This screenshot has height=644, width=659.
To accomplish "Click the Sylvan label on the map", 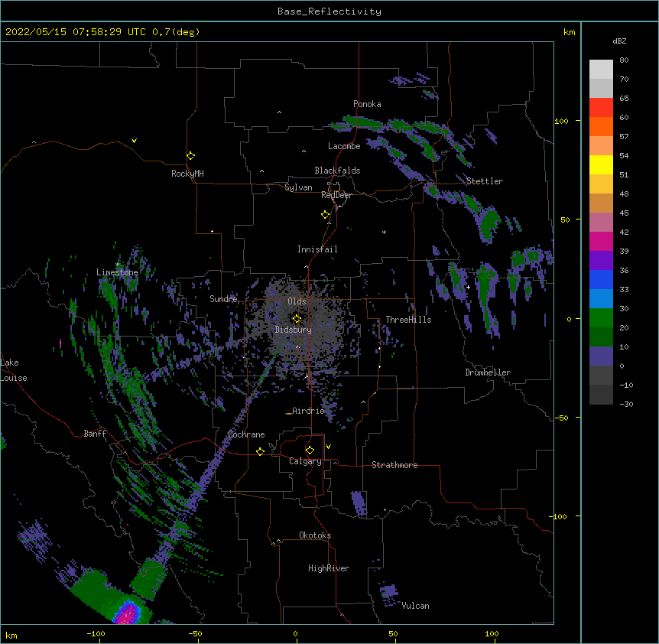I will (x=298, y=187).
